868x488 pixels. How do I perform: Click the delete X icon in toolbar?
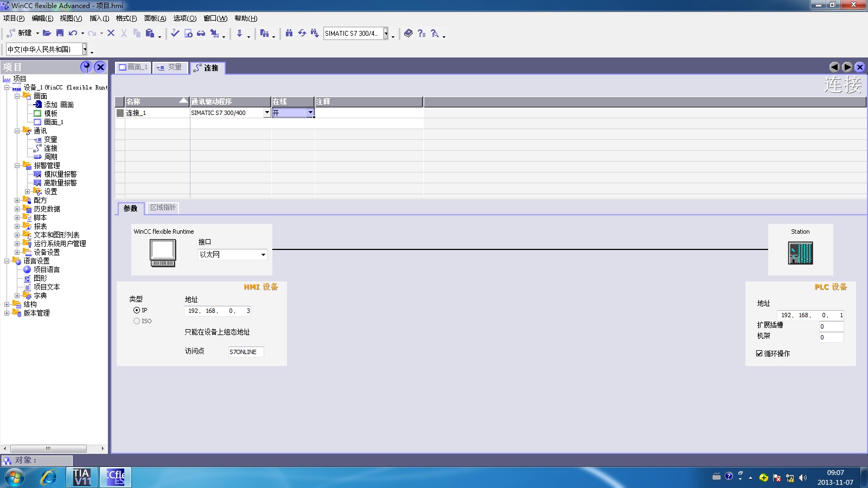click(111, 33)
